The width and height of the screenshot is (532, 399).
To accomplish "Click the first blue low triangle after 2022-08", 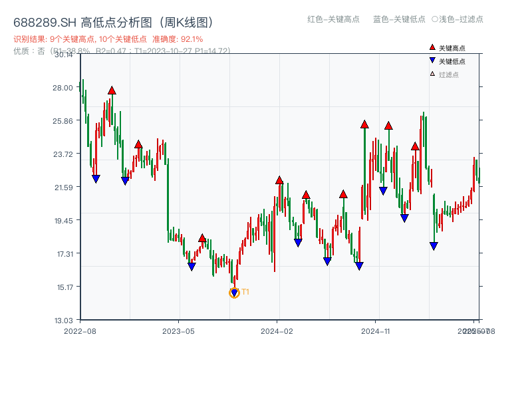I will pos(96,179).
